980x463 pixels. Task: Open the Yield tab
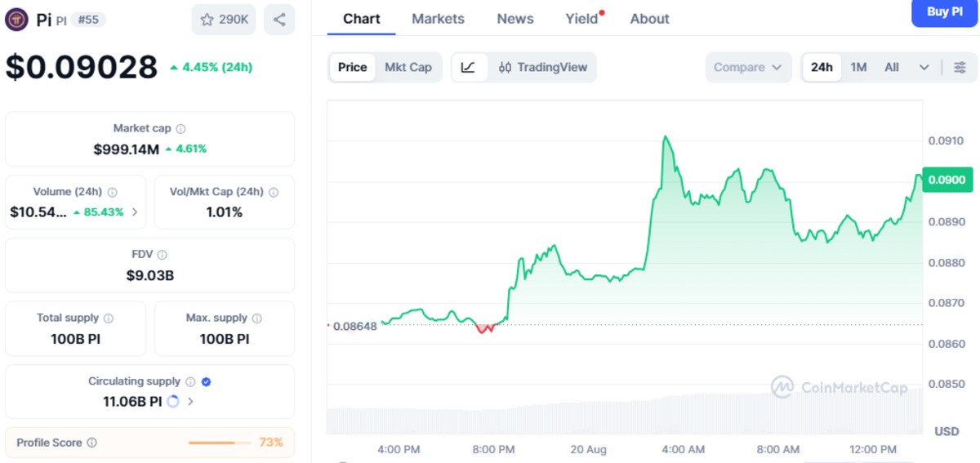(x=582, y=19)
